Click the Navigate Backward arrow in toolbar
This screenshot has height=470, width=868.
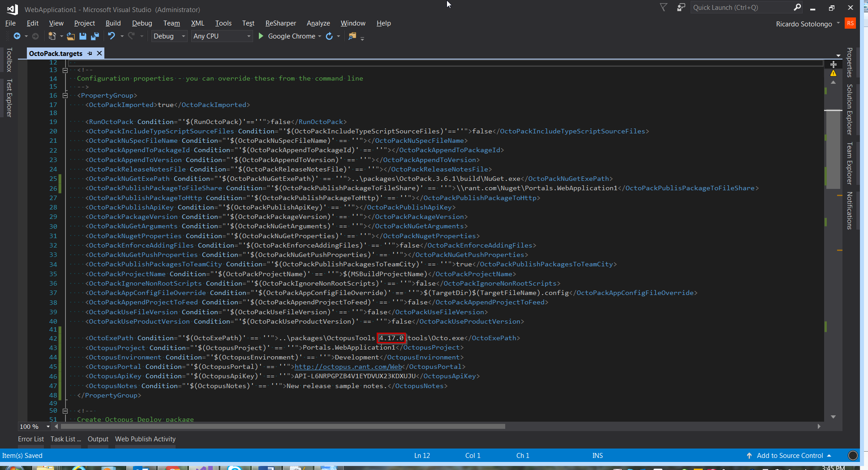tap(17, 36)
